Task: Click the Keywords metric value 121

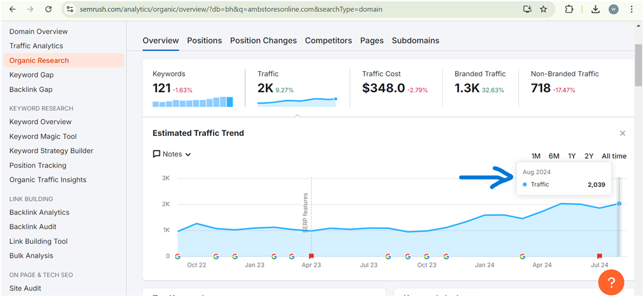Action: [161, 88]
